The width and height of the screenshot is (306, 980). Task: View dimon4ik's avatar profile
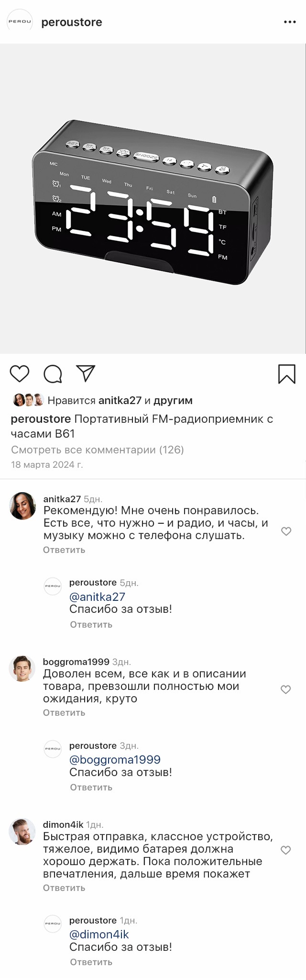[22, 832]
